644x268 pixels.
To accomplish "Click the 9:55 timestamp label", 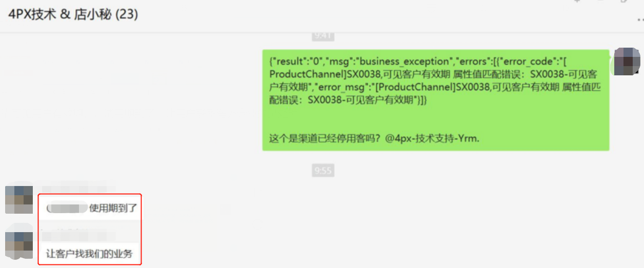I will coord(323,170).
